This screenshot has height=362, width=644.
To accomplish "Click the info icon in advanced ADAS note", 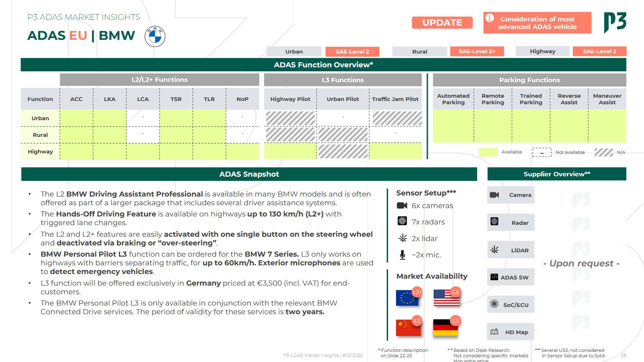I will pyautogui.click(x=489, y=18).
